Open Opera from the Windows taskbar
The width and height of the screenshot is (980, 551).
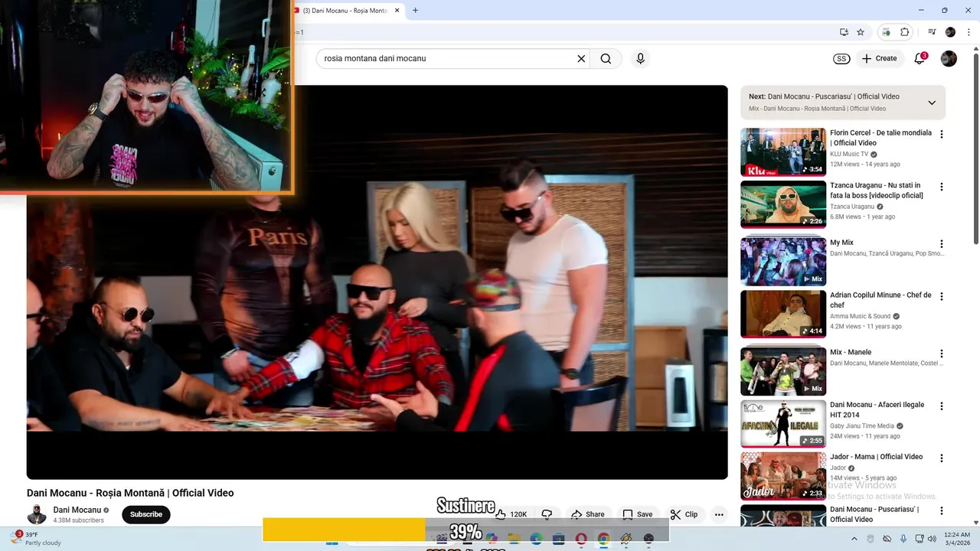click(581, 539)
